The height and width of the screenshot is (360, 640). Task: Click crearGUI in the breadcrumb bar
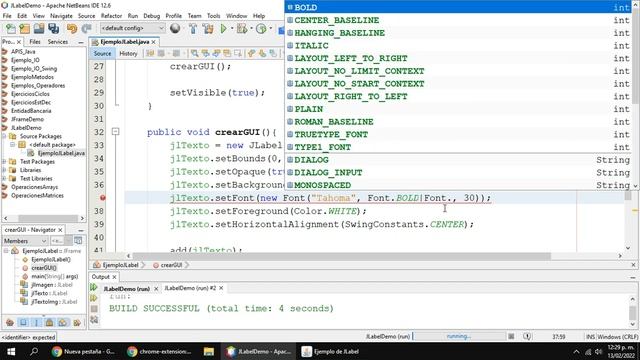click(x=171, y=265)
